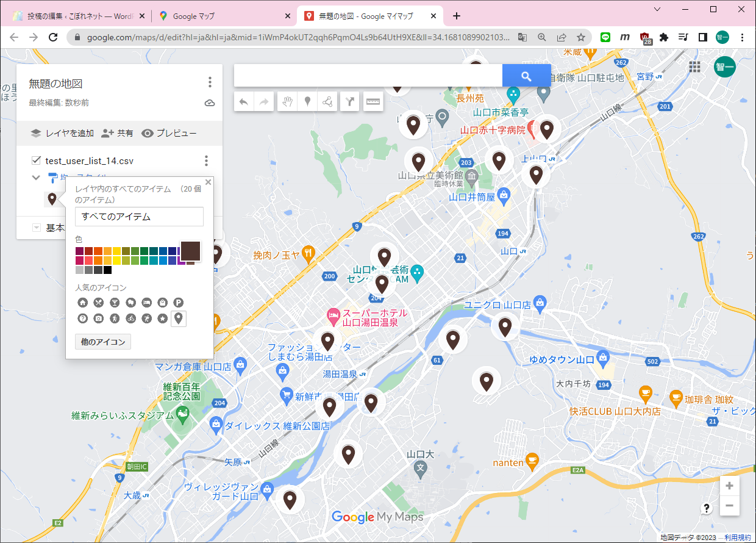Click レイヤを追加 to add a layer
Viewport: 756px width, 543px height.
(x=62, y=133)
